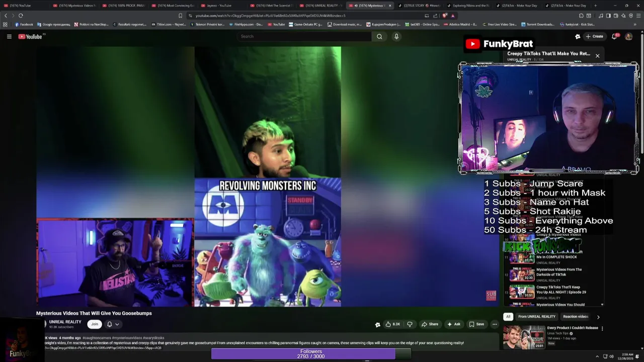Open the browser new tab plus button
The height and width of the screenshot is (362, 644).
pos(595,6)
